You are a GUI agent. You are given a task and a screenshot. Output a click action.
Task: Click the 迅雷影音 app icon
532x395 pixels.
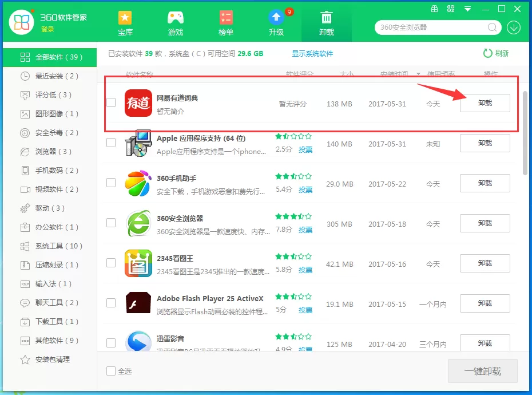[138, 341]
